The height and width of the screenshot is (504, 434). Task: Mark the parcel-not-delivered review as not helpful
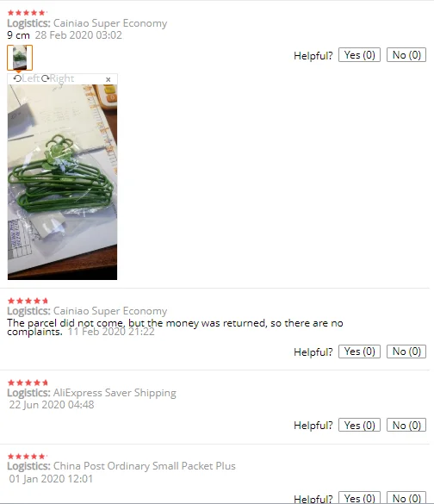(406, 352)
